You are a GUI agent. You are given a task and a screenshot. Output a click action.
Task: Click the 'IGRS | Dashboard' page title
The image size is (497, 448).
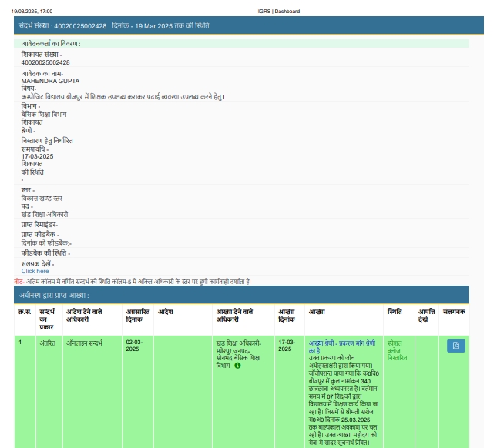coord(279,12)
